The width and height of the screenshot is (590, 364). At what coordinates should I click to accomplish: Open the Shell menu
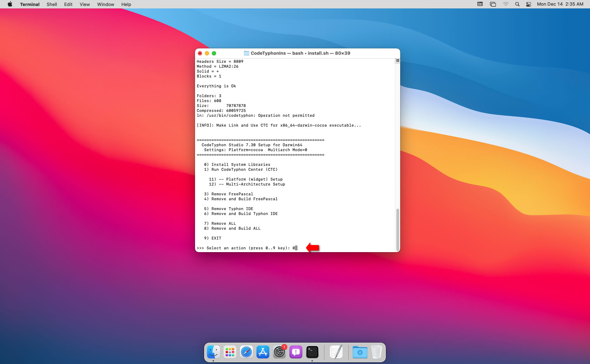click(52, 4)
